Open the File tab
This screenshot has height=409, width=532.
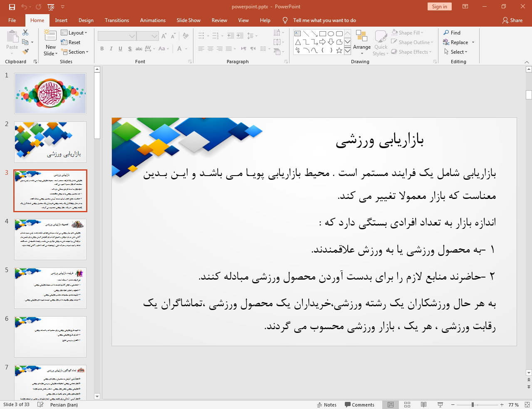12,20
